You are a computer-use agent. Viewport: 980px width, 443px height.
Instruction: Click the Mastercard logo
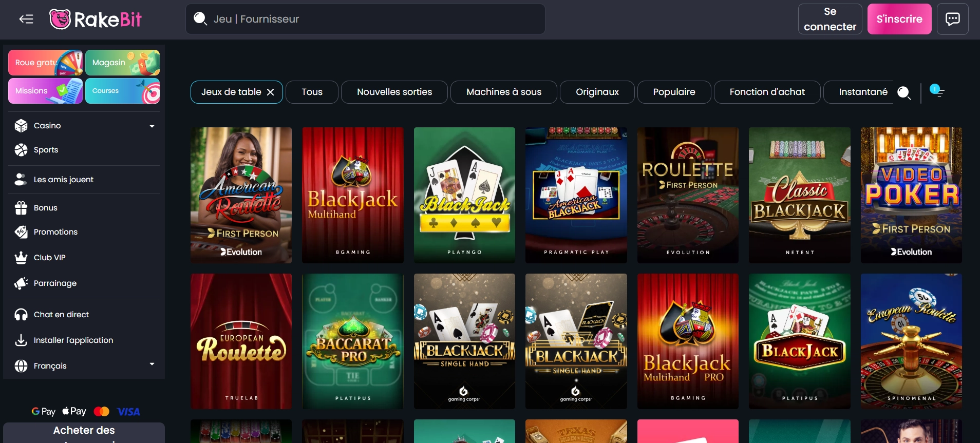102,412
